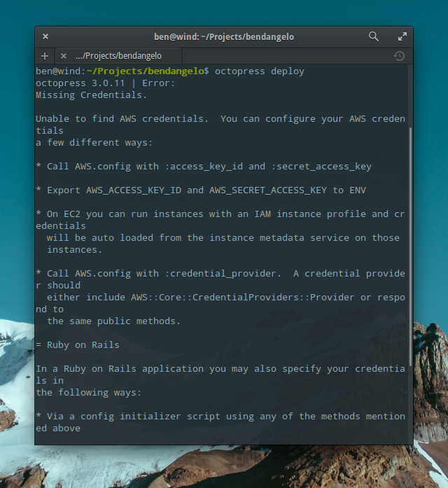Click the ':secret_access_key' text

321,167
